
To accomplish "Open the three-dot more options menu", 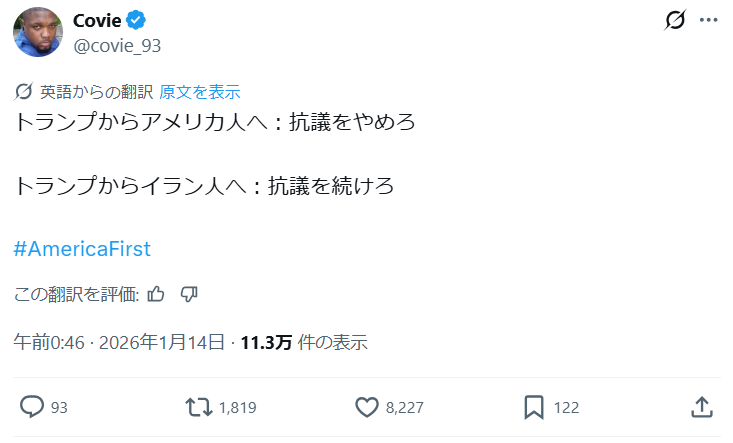I will (708, 20).
